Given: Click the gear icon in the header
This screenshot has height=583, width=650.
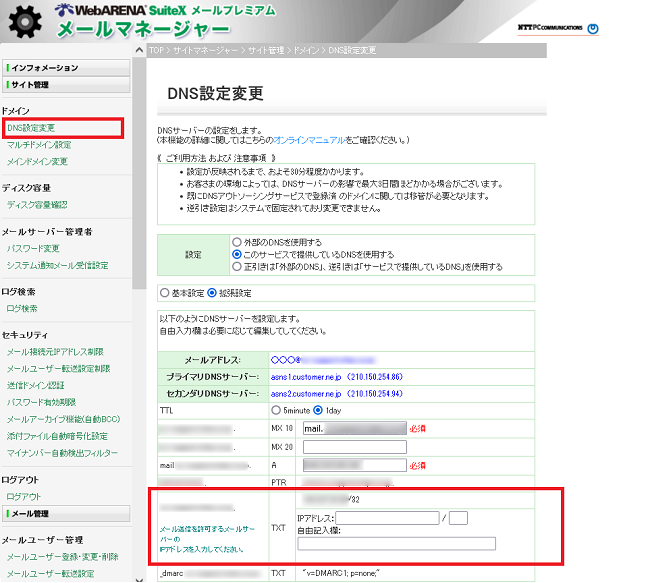Looking at the screenshot, I should tap(25, 22).
